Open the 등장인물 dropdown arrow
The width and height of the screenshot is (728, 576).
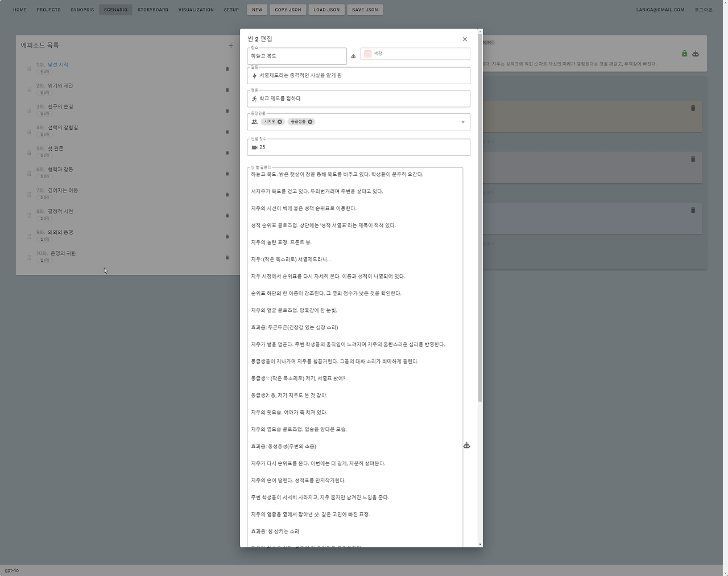tap(463, 122)
